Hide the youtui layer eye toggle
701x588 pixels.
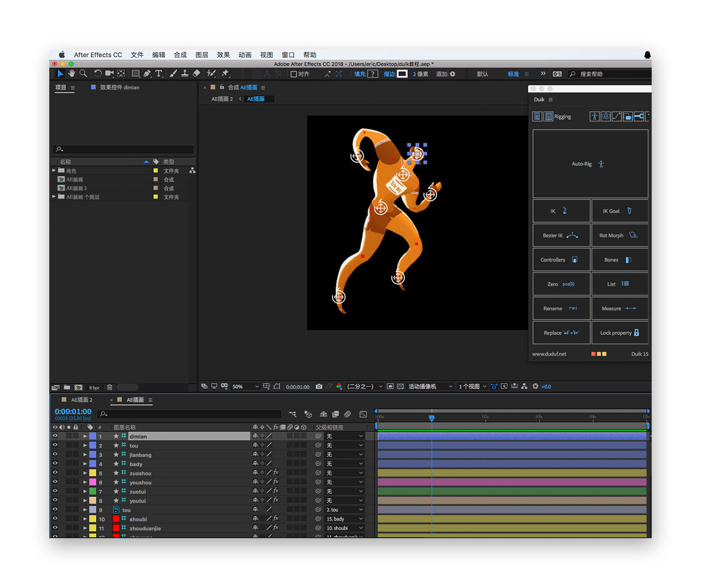click(x=55, y=500)
